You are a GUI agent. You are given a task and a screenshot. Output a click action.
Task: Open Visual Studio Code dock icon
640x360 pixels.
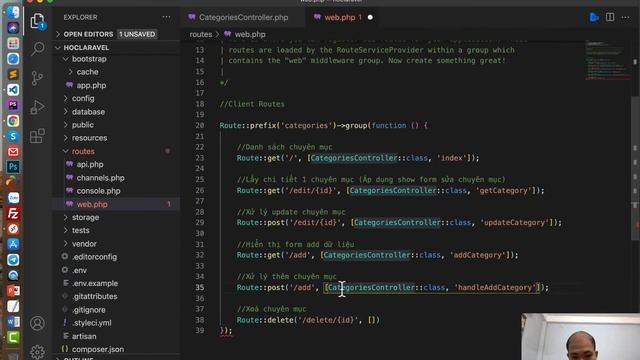pyautogui.click(x=13, y=90)
